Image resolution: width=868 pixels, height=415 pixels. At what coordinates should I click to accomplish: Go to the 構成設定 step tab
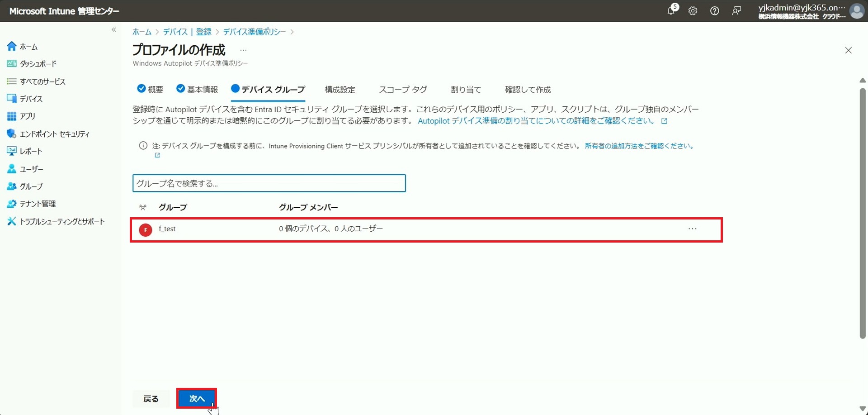click(x=340, y=90)
